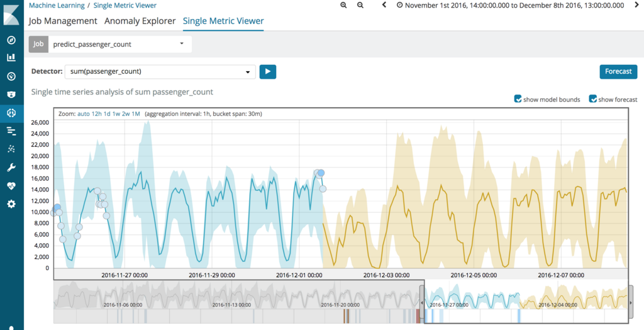This screenshot has width=644, height=330.
Task: Click the dark blue anomaly marker near value 17,000
Action: [321, 173]
